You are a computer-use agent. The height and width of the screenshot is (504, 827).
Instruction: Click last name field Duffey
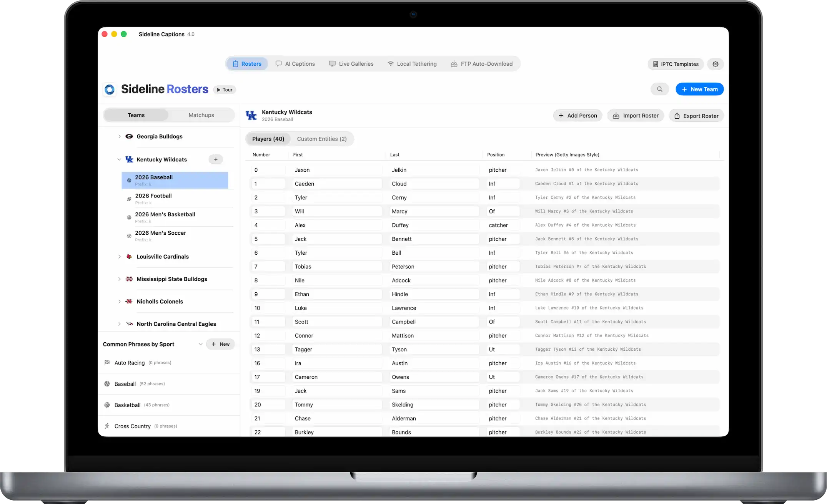coord(434,225)
